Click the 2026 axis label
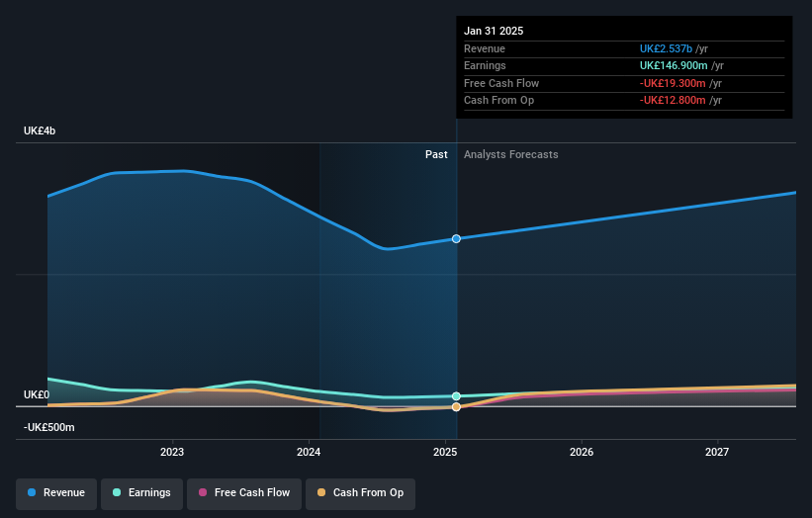 [x=582, y=453]
